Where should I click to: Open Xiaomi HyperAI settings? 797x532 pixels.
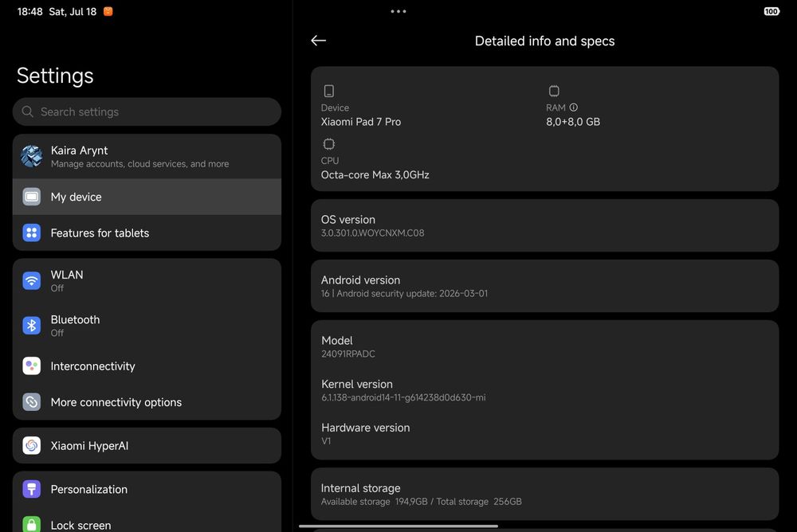click(147, 446)
